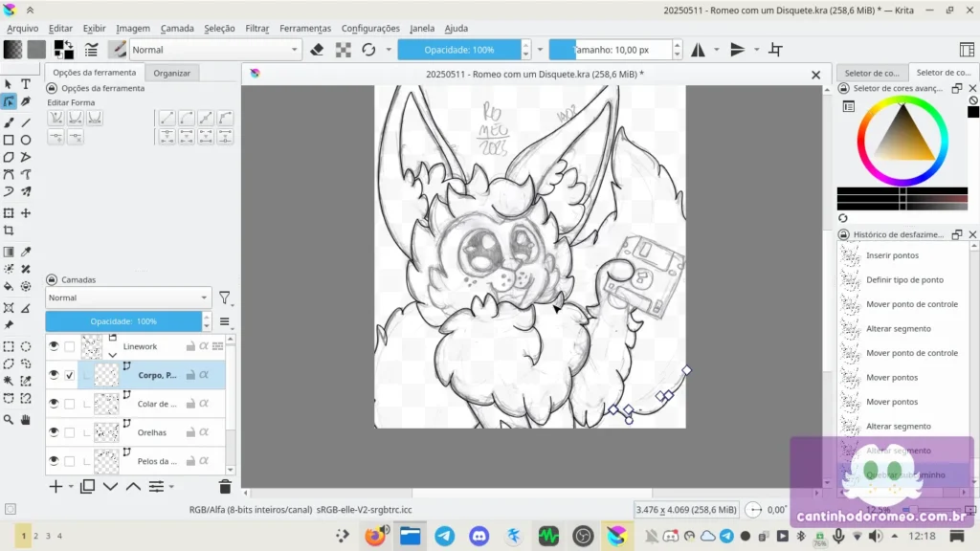Hide the Colar de layer
Image resolution: width=980 pixels, height=551 pixels.
coord(54,404)
